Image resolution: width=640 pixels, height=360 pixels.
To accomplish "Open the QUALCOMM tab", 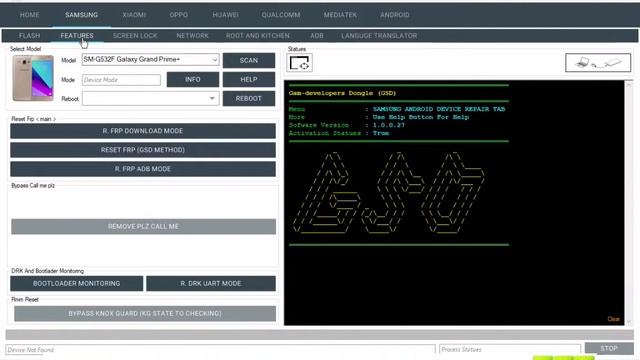I will point(281,15).
